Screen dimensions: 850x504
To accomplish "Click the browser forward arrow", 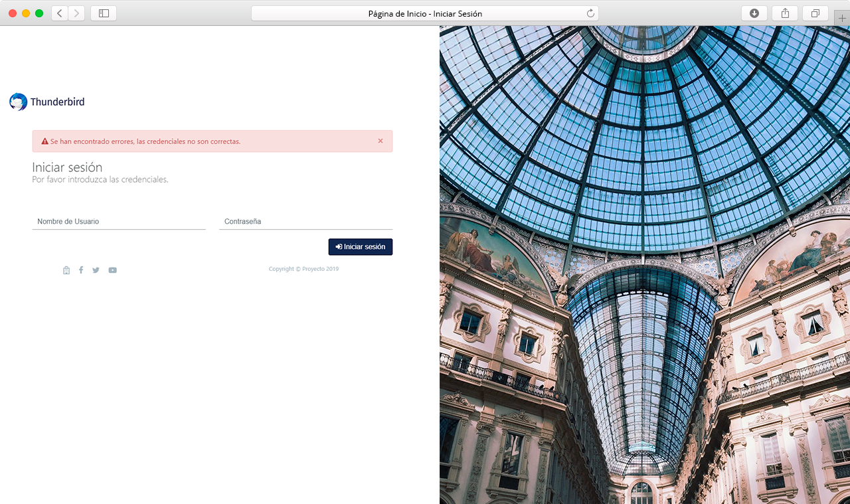I will (75, 13).
